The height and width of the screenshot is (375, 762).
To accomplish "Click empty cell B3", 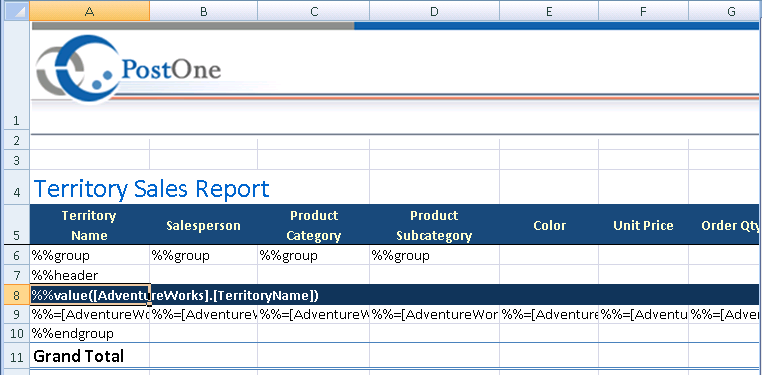I will pyautogui.click(x=204, y=159).
